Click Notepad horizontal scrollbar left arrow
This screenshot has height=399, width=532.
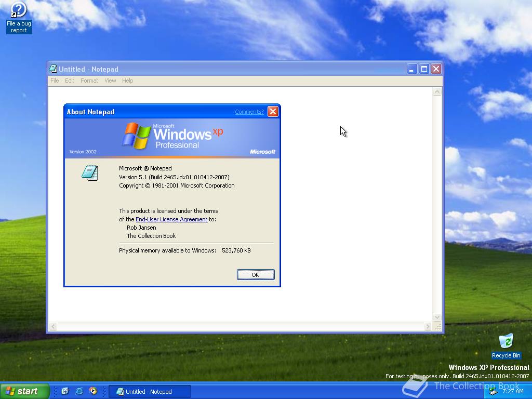53,326
